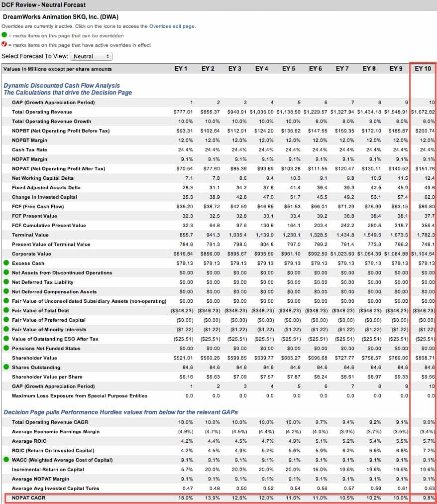Click the Incremental Return on Capital row label

tap(48, 470)
